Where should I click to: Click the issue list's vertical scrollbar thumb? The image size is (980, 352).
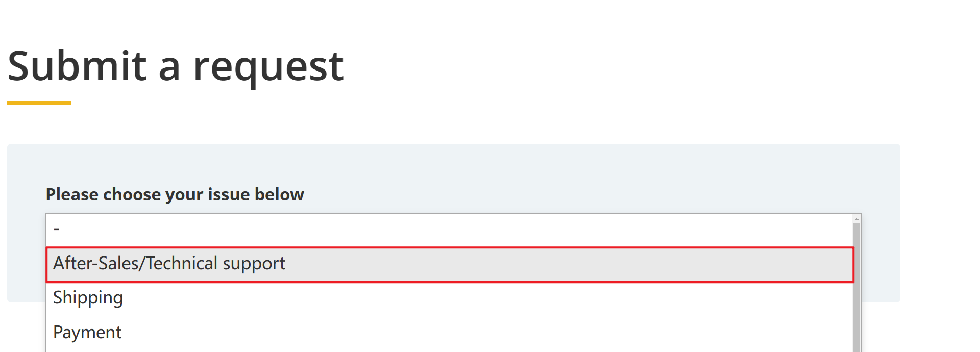(x=857, y=286)
